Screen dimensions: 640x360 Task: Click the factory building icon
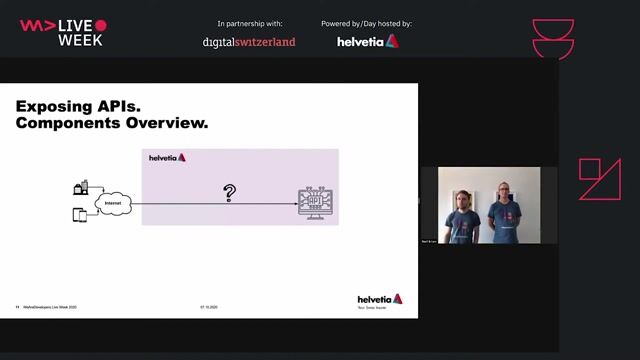tap(81, 187)
